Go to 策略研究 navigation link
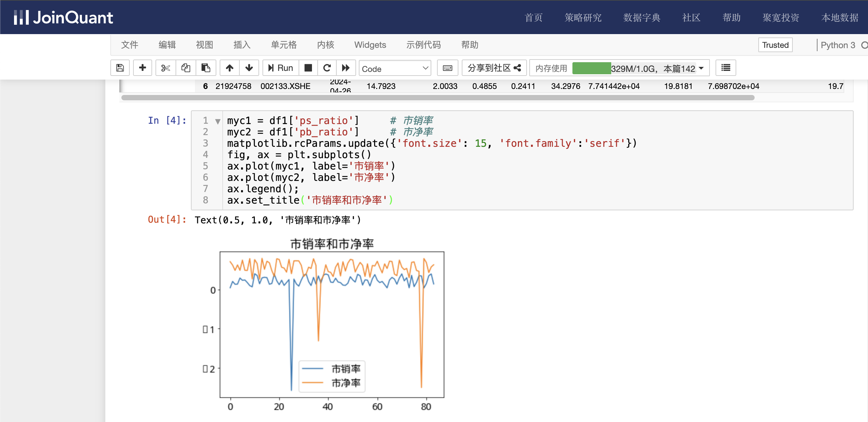Viewport: 868px width, 422px height. (x=583, y=17)
